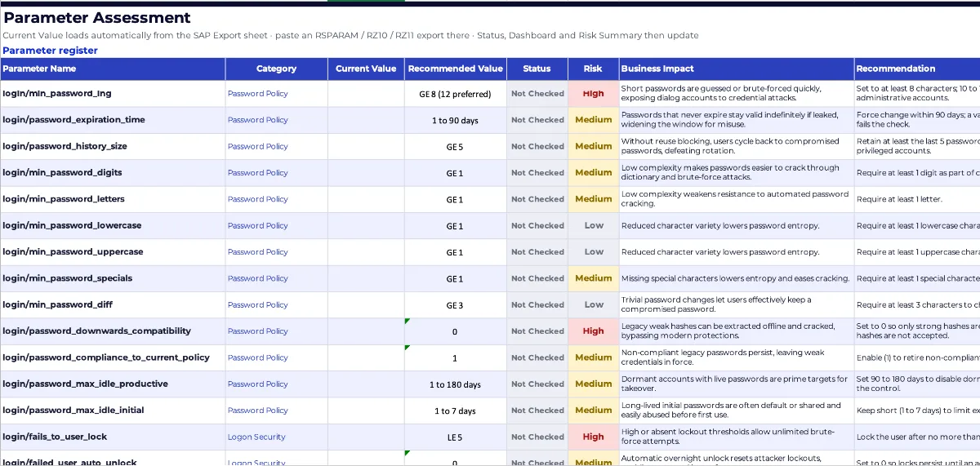Select the Risk column header
The height and width of the screenshot is (466, 980).
tap(594, 69)
